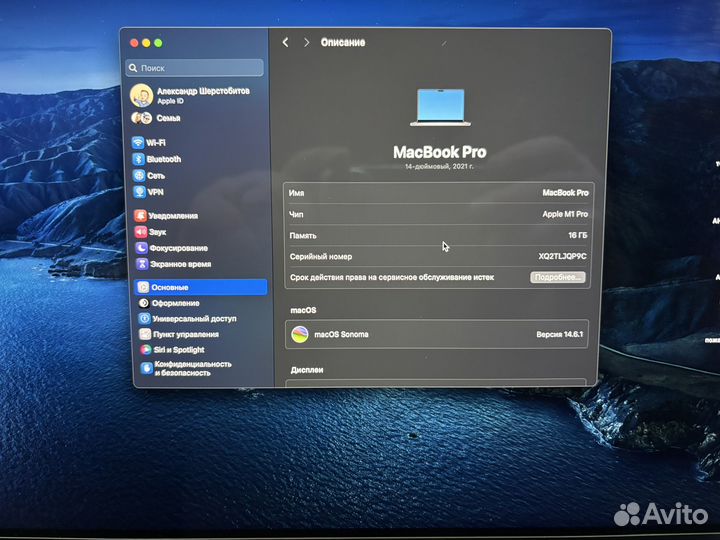Open the Звук speaker icon
720x540 pixels.
coord(141,232)
